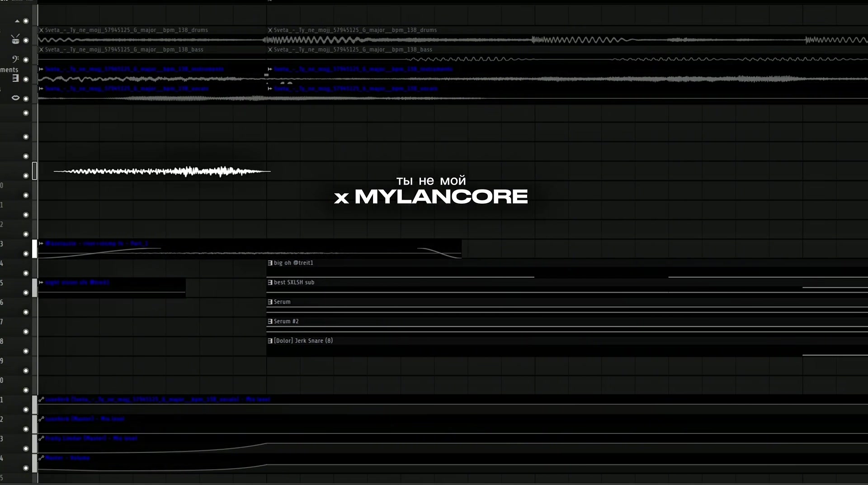The image size is (868, 485).
Task: Mute the track containing the 'Serum' pattern
Action: click(x=26, y=312)
